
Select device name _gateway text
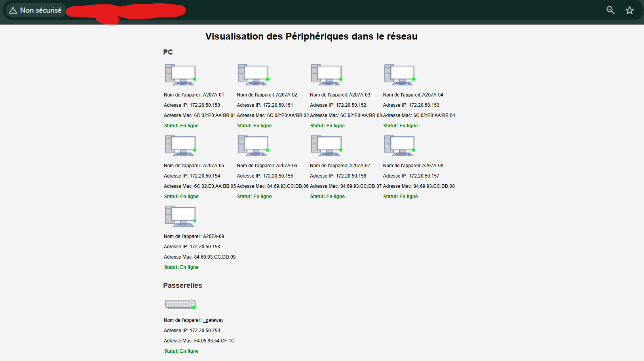[213, 320]
